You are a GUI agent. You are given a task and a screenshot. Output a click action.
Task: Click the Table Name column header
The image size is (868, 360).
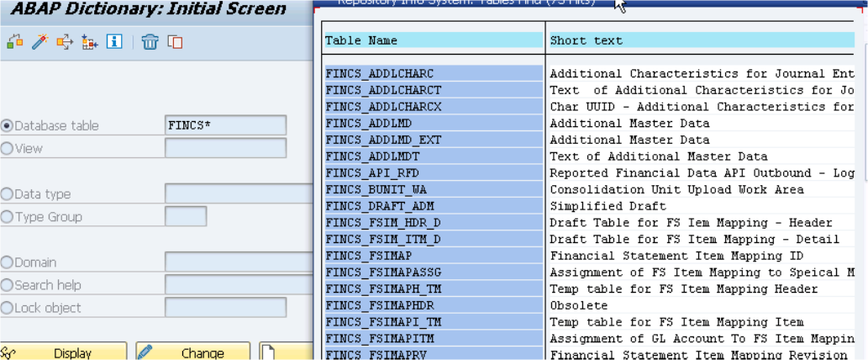(433, 40)
